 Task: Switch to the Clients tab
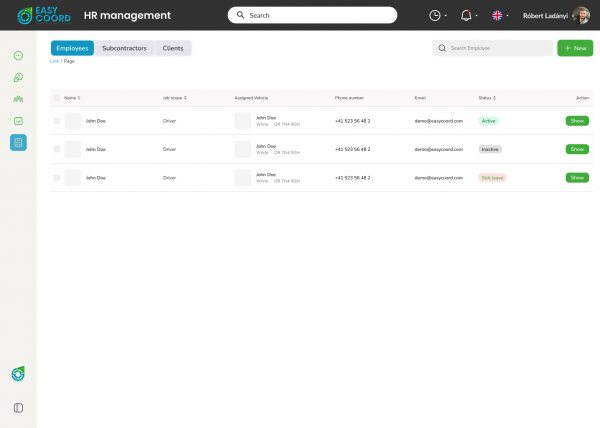tap(173, 48)
